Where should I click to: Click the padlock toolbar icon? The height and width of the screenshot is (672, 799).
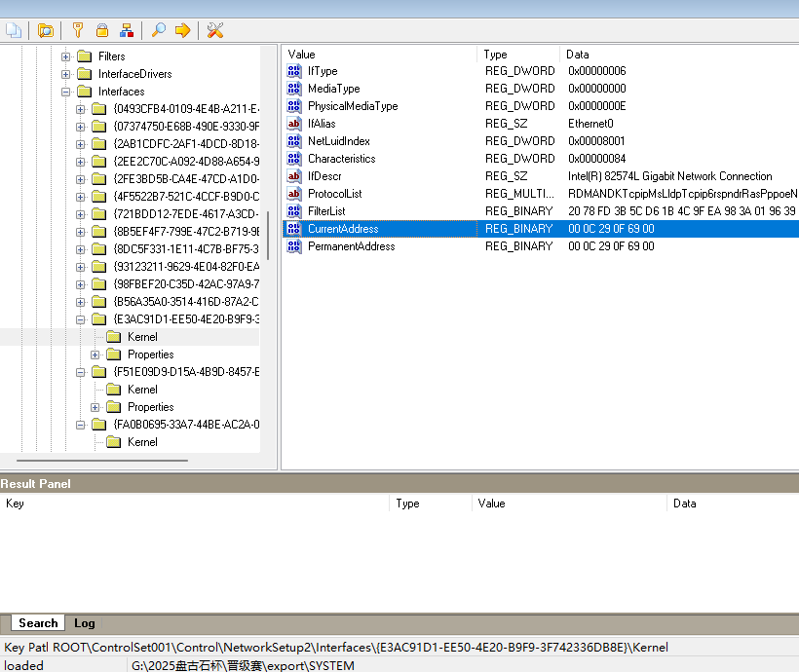[102, 30]
